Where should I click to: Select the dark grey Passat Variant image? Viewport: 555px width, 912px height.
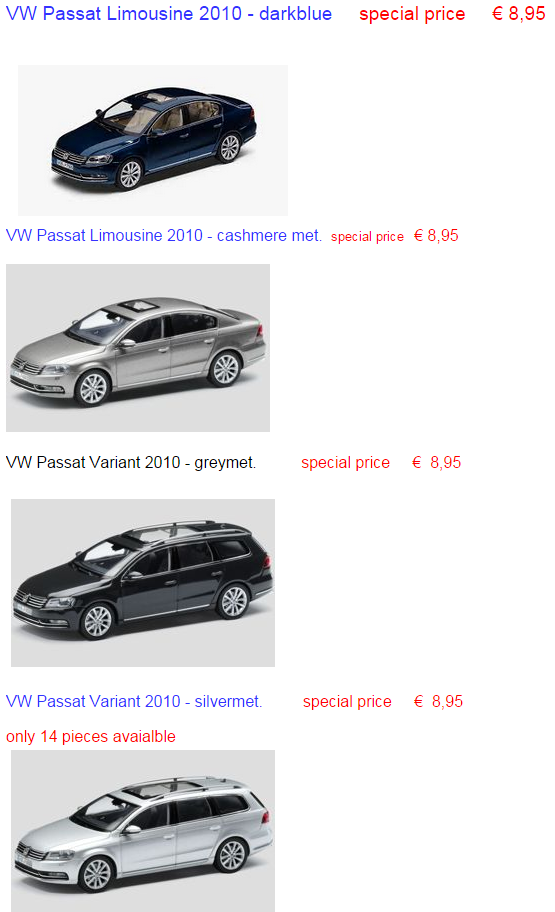(143, 583)
